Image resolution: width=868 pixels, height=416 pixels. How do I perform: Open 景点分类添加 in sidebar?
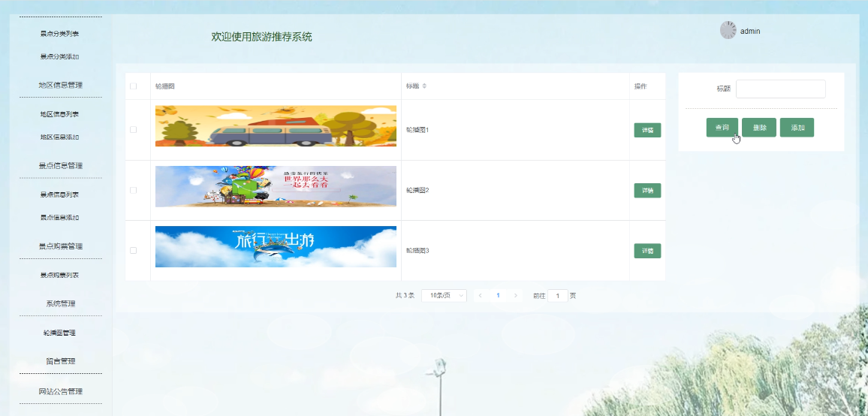pyautogui.click(x=59, y=56)
